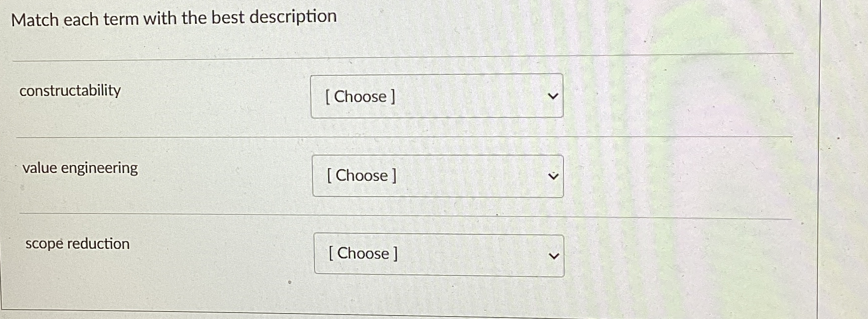
Task: Click the [ Choose ] text in the first dropdown
Action: click(360, 97)
